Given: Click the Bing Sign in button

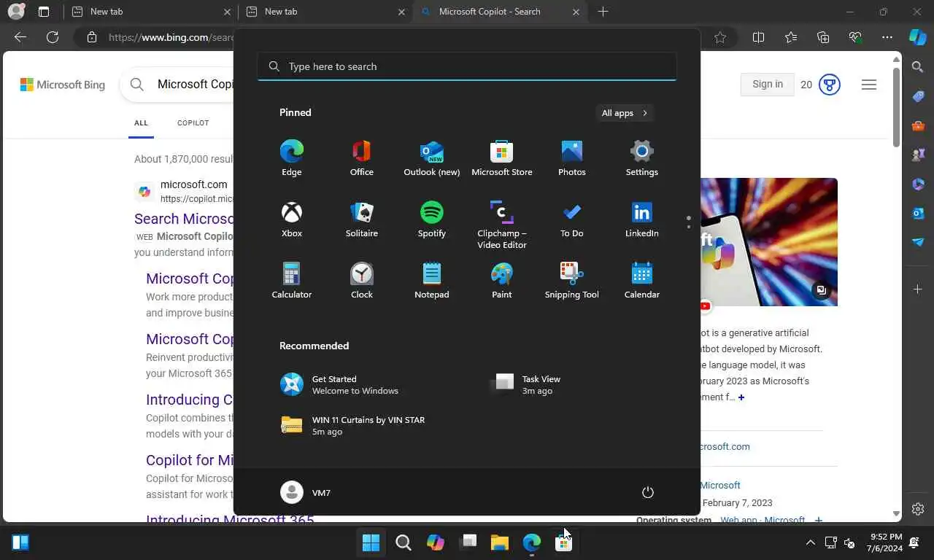Looking at the screenshot, I should (x=768, y=84).
